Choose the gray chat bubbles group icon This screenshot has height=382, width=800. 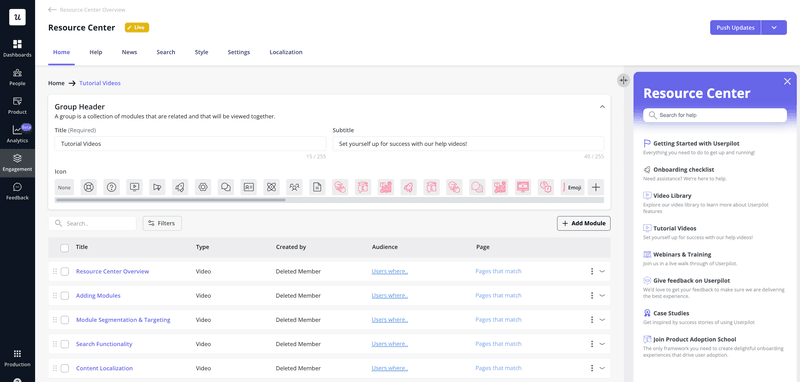pos(226,187)
